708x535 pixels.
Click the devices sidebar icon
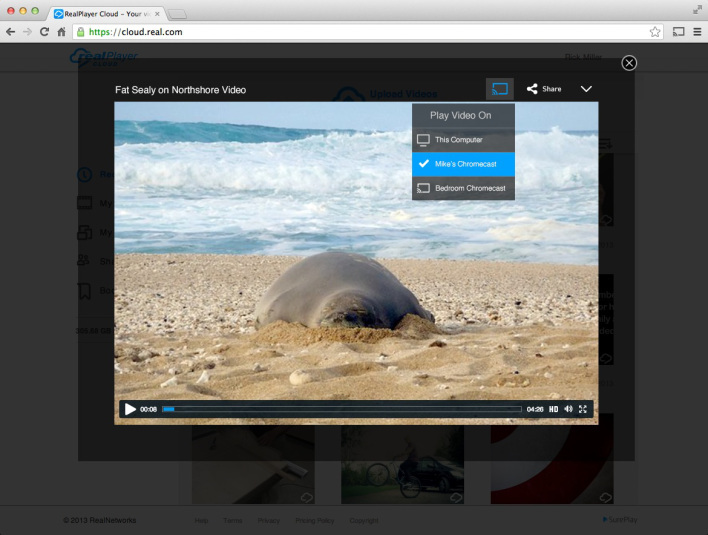[84, 232]
